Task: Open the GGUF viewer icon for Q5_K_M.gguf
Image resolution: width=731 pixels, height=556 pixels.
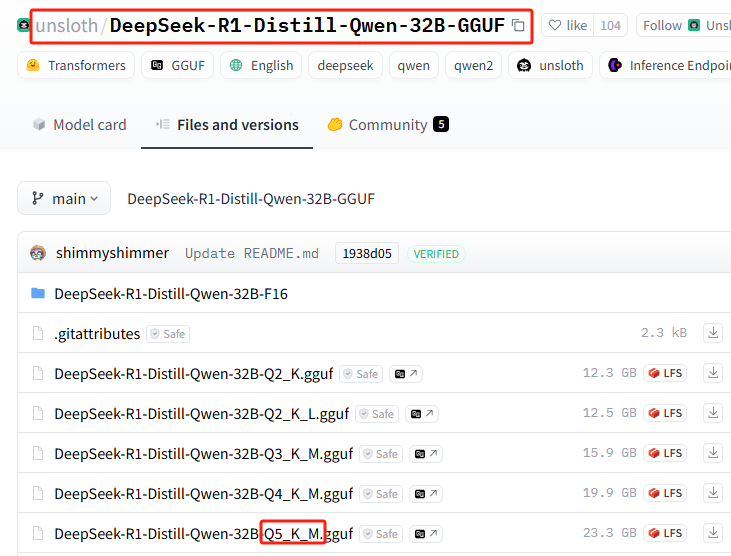Action: coord(426,534)
